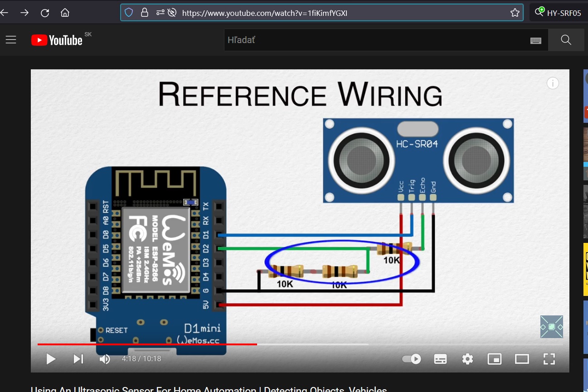
Task: Switch to theater mode
Action: click(522, 359)
